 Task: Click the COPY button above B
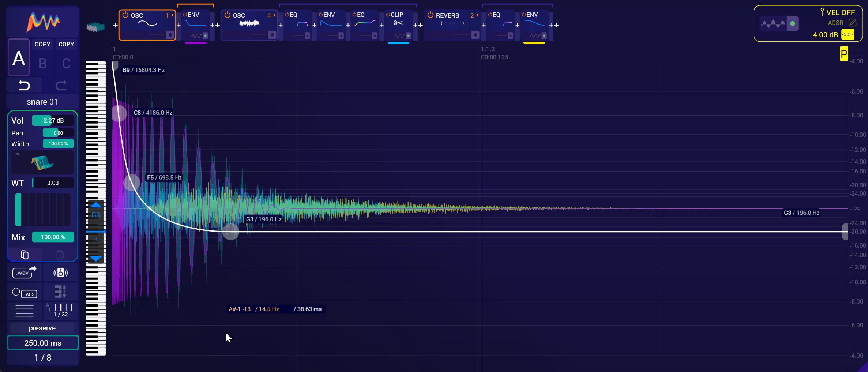pos(42,44)
